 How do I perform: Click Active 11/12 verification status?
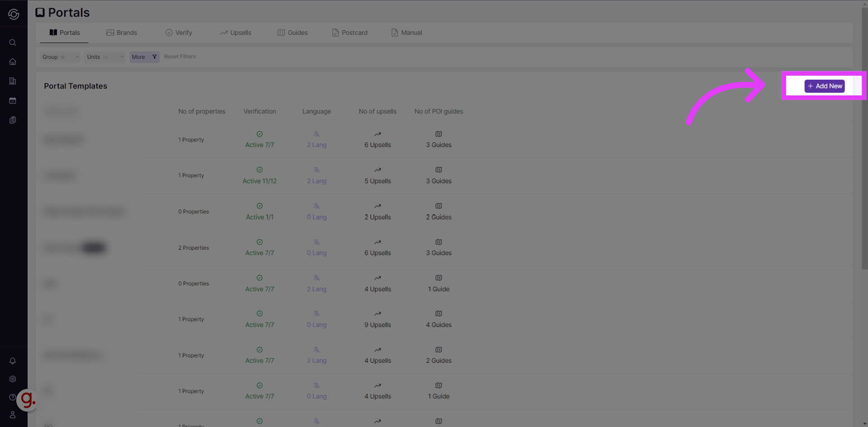[x=260, y=181]
